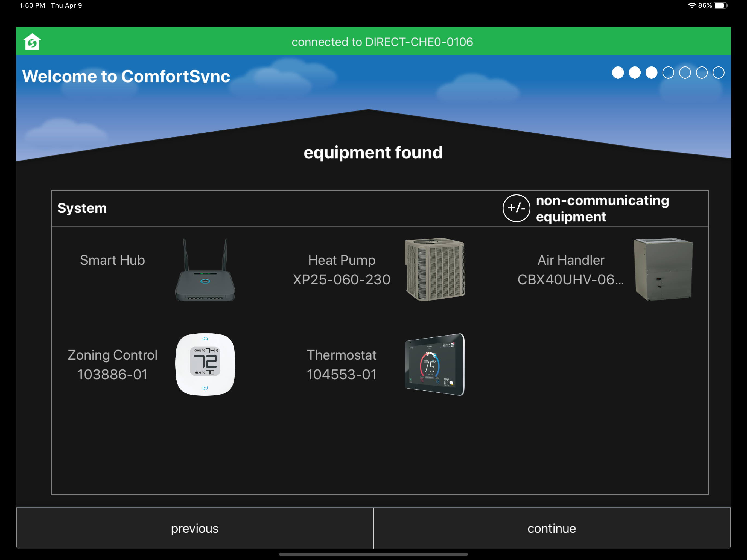The width and height of the screenshot is (747, 560).
Task: Tap the sixth progress dot
Action: [x=702, y=73]
